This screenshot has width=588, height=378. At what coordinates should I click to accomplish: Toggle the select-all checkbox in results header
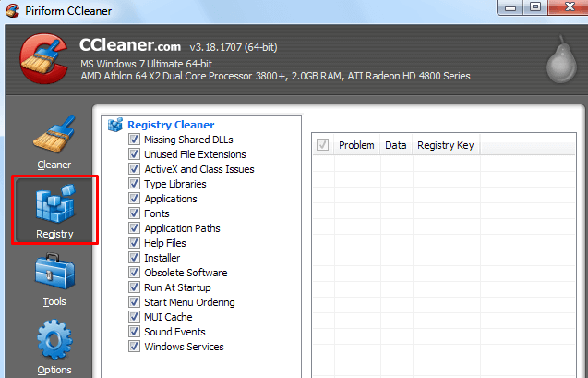click(322, 144)
